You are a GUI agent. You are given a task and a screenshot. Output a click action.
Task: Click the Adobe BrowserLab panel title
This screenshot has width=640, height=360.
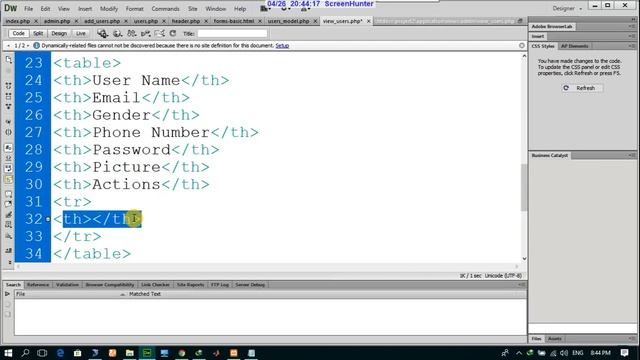coord(552,27)
